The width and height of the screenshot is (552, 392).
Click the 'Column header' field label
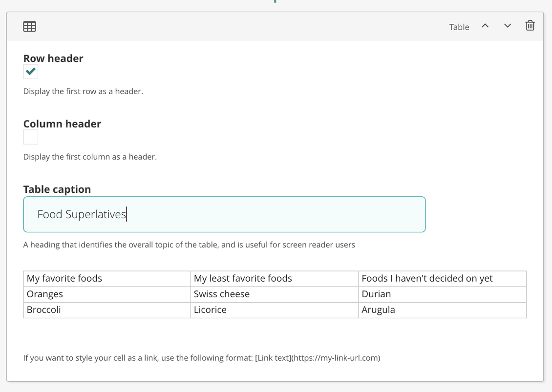tap(62, 124)
